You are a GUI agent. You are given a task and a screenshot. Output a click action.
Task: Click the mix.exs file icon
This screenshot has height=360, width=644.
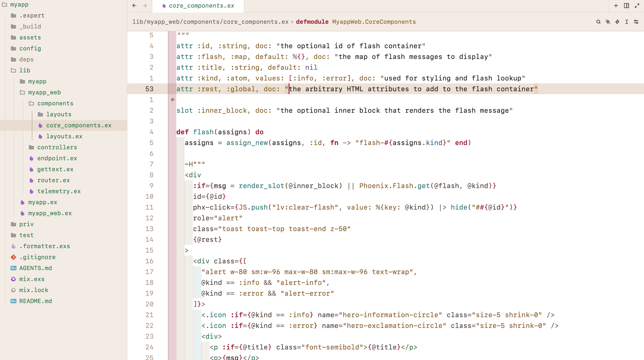pyautogui.click(x=13, y=279)
